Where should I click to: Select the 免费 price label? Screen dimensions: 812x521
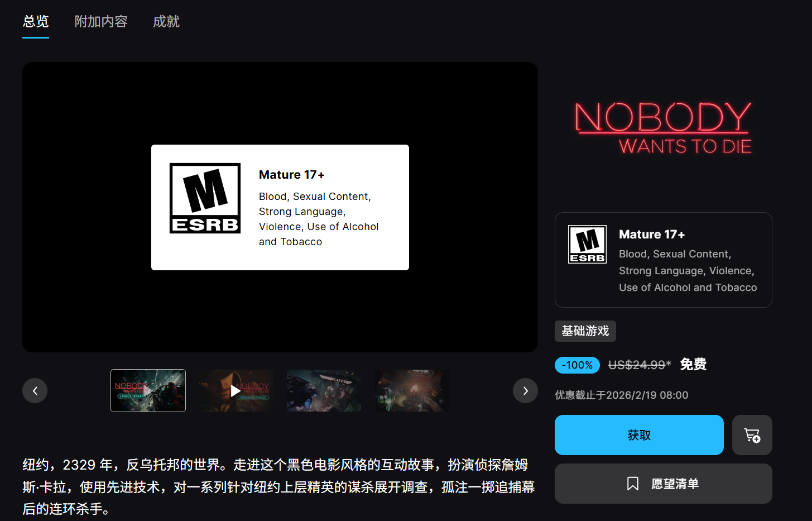tap(693, 364)
